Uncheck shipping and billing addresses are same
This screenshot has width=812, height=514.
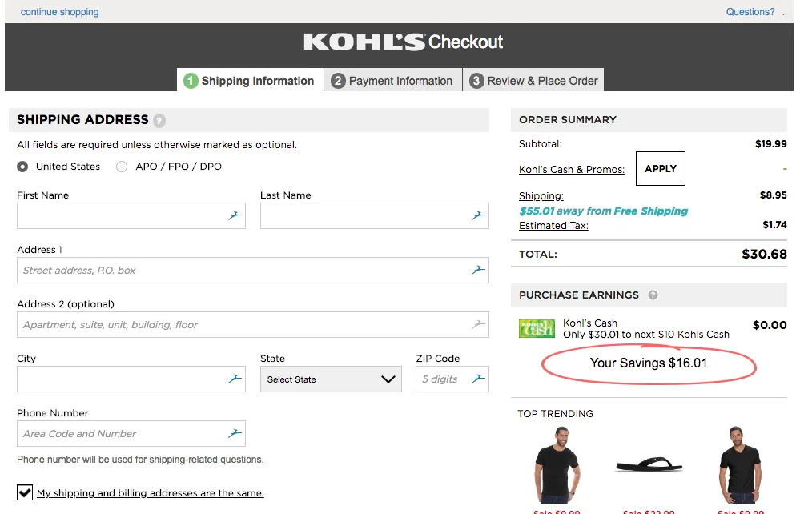click(x=24, y=492)
